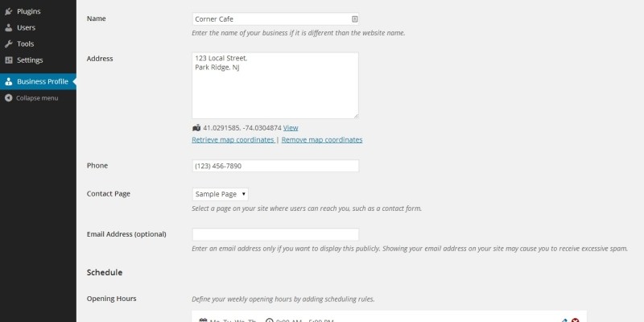
Task: Click the map icon beside the coordinates
Action: pyautogui.click(x=196, y=127)
